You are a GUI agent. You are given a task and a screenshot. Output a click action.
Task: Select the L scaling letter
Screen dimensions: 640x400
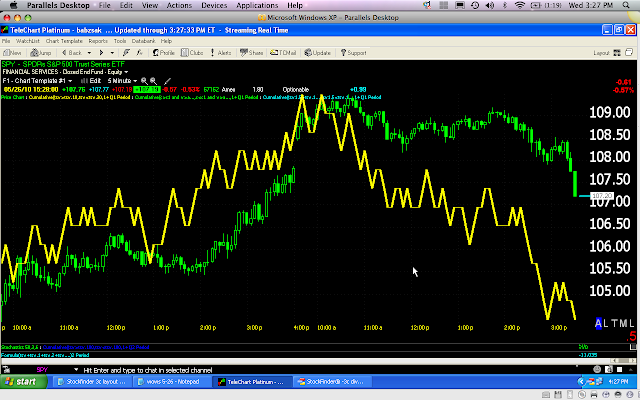tap(606, 324)
